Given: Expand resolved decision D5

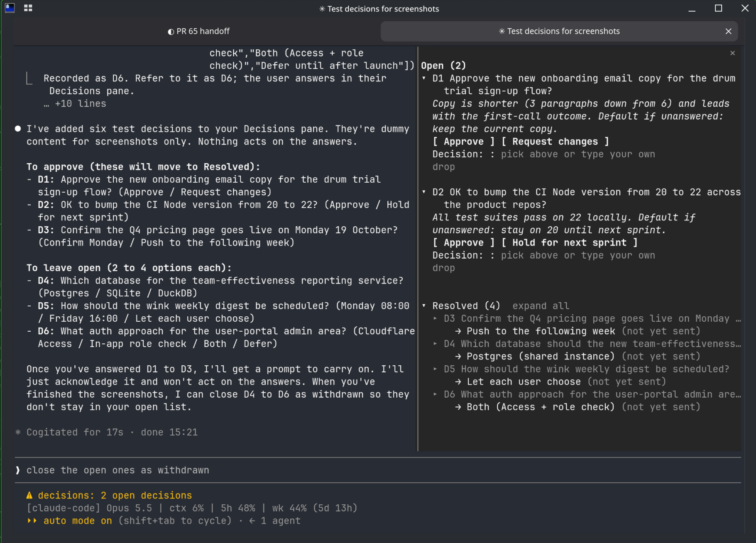Looking at the screenshot, I should point(435,369).
